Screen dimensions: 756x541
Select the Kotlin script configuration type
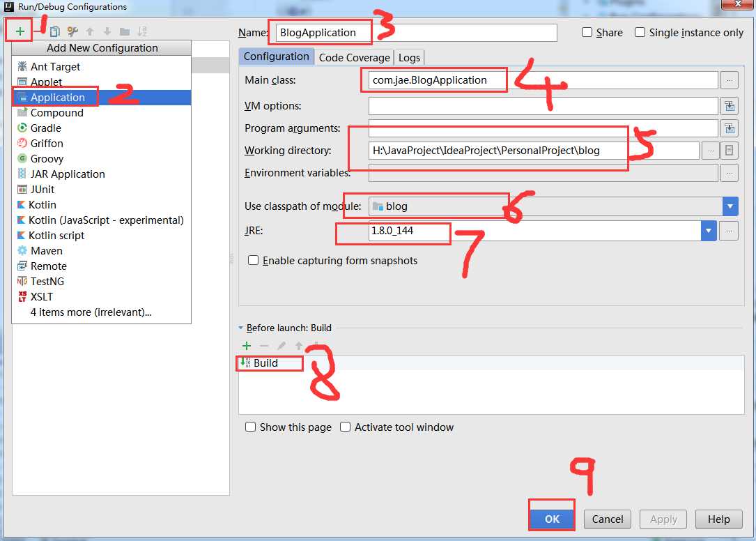tap(101, 236)
